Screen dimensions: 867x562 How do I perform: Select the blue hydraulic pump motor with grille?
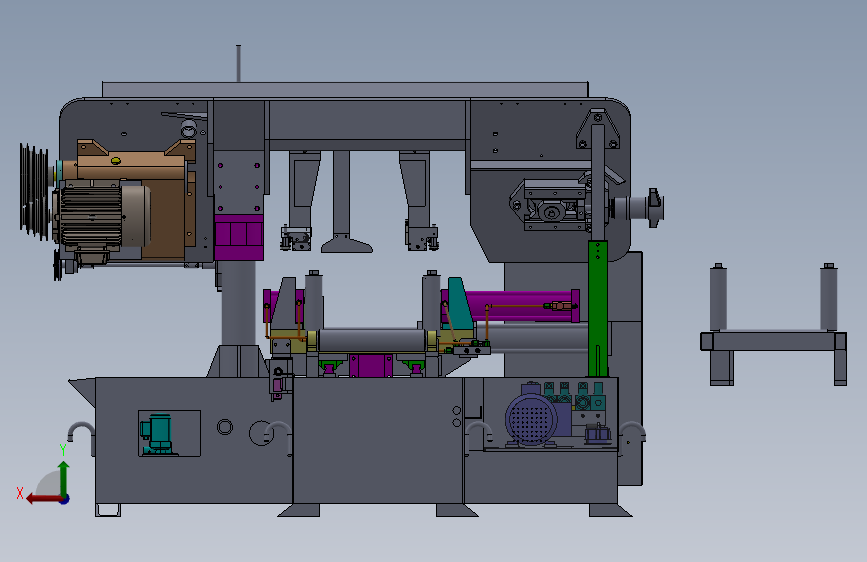tap(531, 420)
